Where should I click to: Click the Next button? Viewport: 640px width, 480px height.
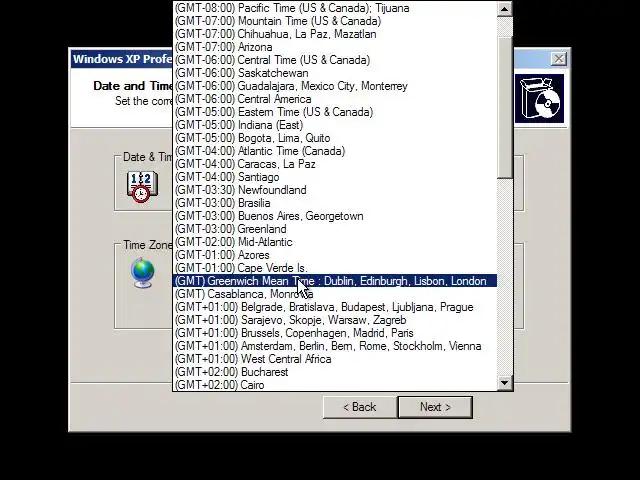[435, 407]
